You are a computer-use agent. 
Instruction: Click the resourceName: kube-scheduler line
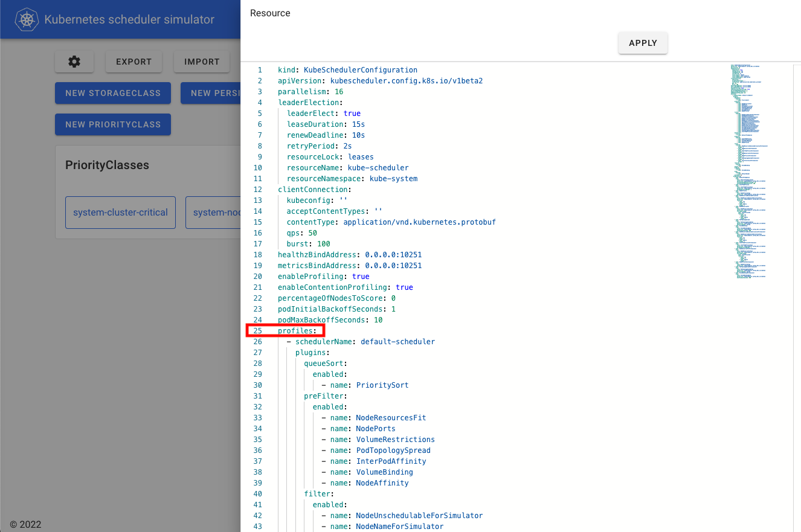coord(348,168)
